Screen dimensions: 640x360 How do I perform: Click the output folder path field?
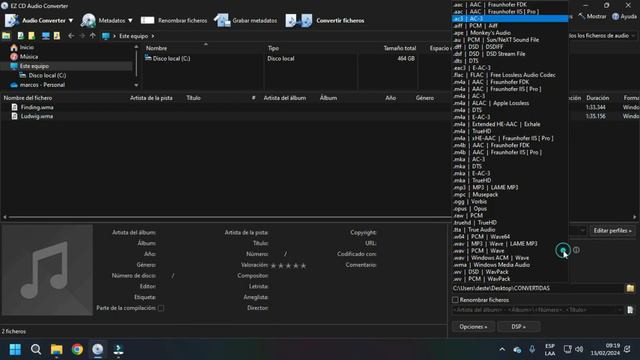point(538,289)
